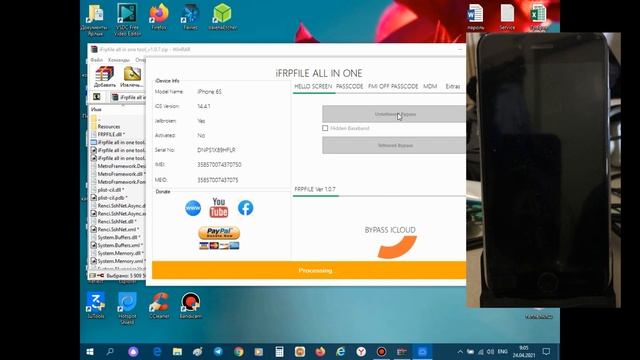
Task: Select System.Buffers.dll in WinRAR list
Action: (118, 237)
